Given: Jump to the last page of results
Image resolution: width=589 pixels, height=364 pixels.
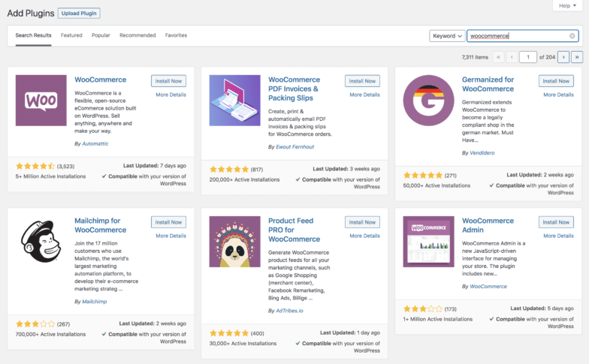Looking at the screenshot, I should 576,57.
